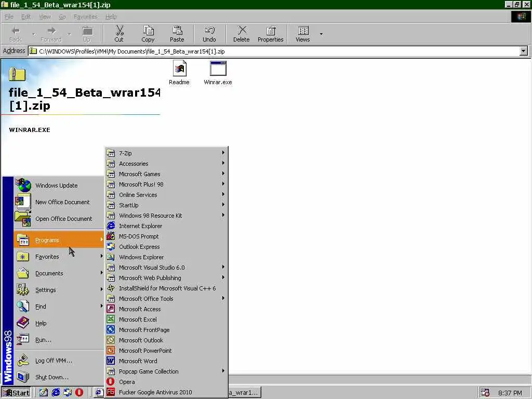The height and width of the screenshot is (399, 532).
Task: Expand Popcap Game Collection submenu
Action: (x=166, y=371)
